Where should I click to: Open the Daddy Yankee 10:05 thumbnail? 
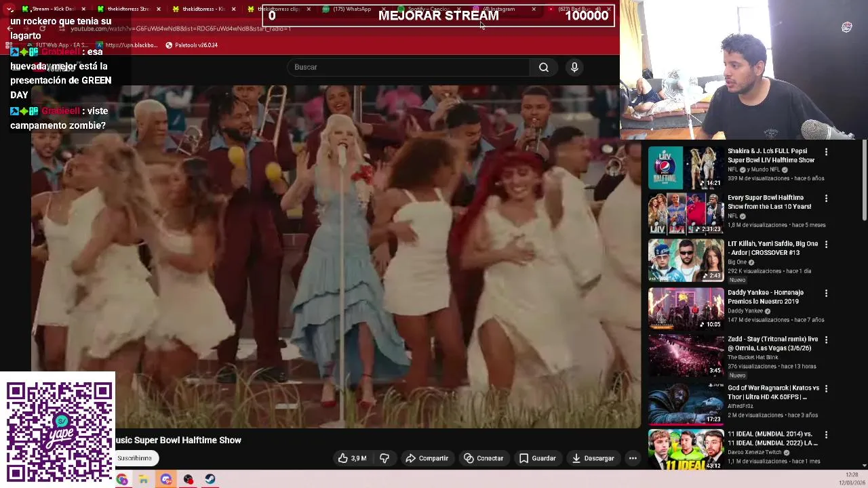[x=686, y=308]
